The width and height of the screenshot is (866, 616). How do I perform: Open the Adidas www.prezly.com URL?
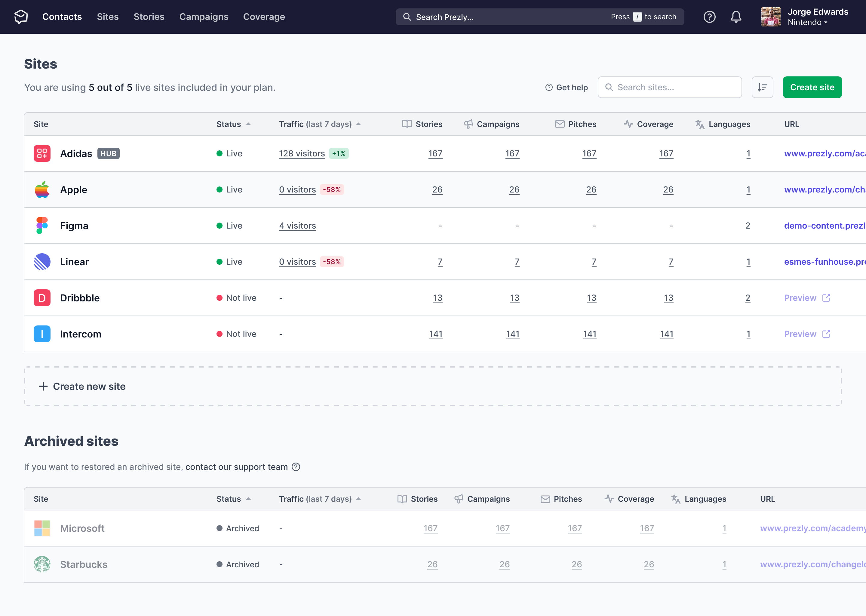pyautogui.click(x=825, y=153)
